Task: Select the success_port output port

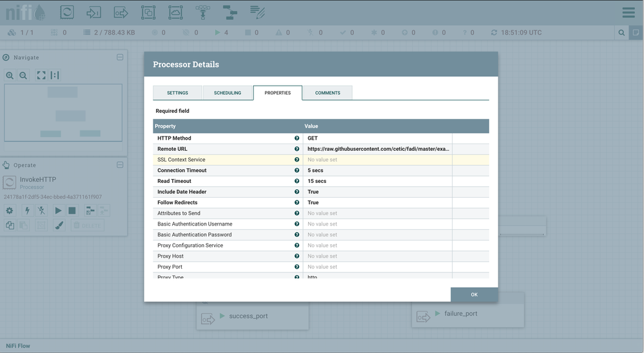Action: click(252, 316)
